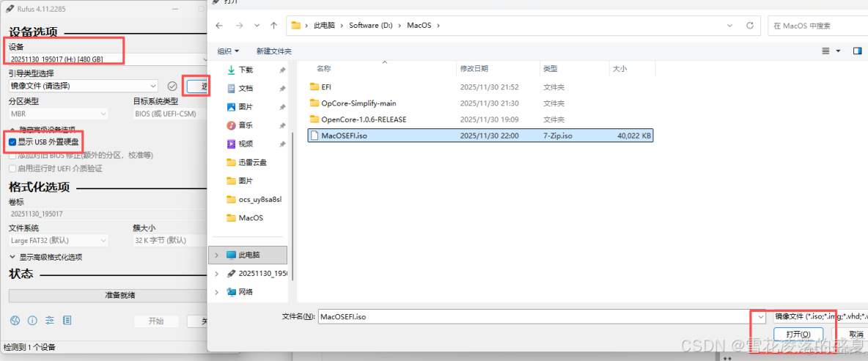868x361 pixels.
Task: Click Software (D:) breadcrumb
Action: point(371,26)
